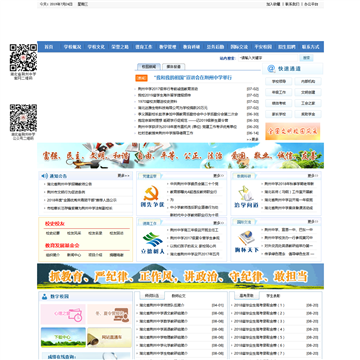Switch to the 教师论文 tab
The image size is (360, 360).
click(x=178, y=296)
